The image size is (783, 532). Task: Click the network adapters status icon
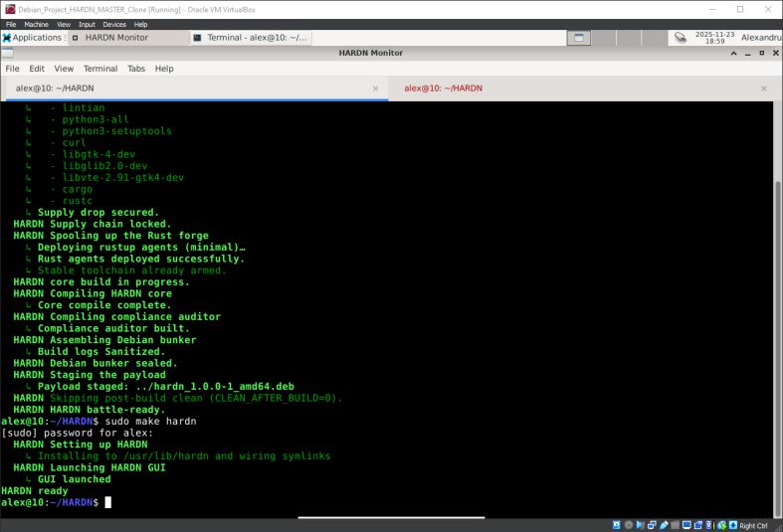652,525
